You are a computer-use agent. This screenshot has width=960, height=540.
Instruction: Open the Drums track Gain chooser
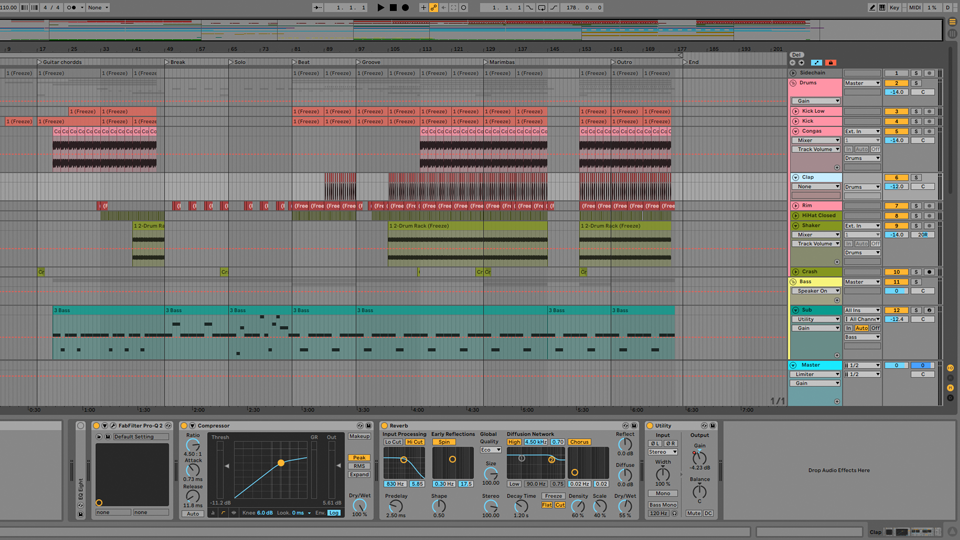pyautogui.click(x=816, y=101)
